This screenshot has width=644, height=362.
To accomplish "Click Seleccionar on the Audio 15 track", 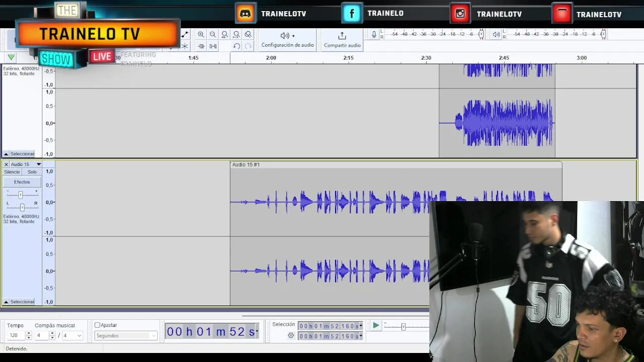I will click(23, 302).
